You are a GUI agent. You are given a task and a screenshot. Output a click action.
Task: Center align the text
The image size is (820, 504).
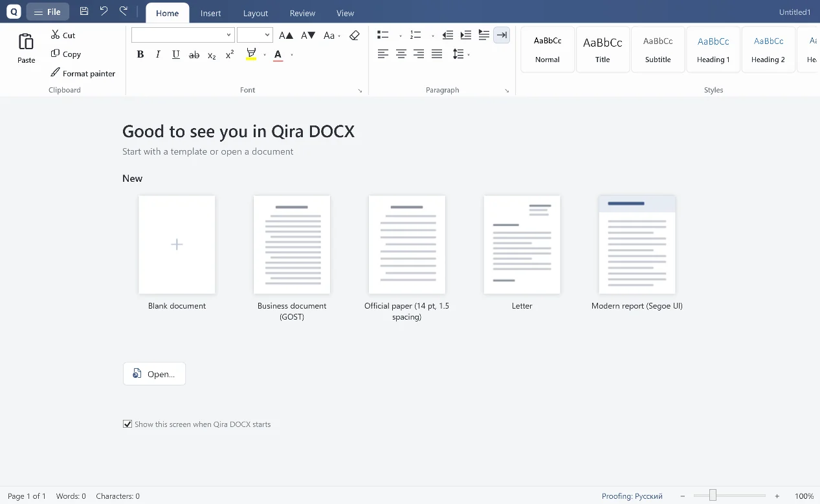point(401,54)
